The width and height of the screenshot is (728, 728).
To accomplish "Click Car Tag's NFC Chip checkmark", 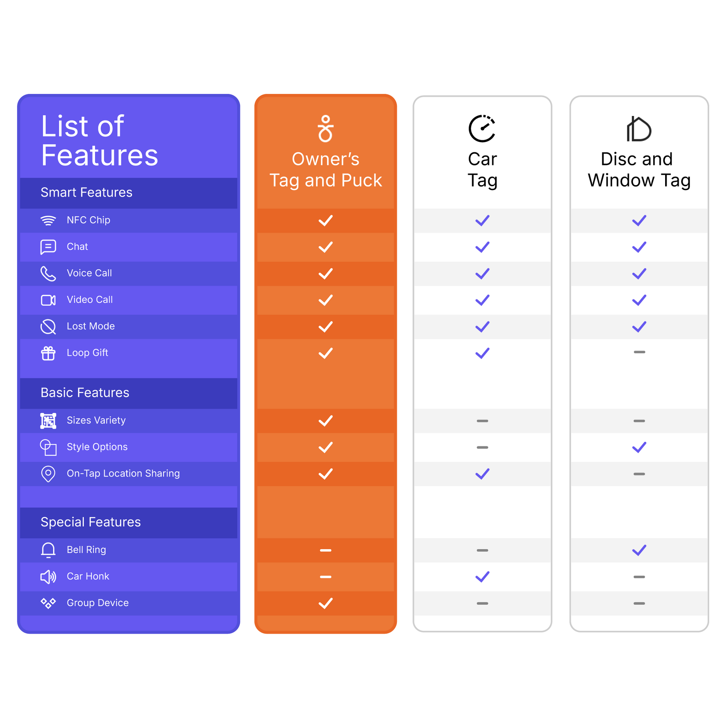I will (x=482, y=220).
